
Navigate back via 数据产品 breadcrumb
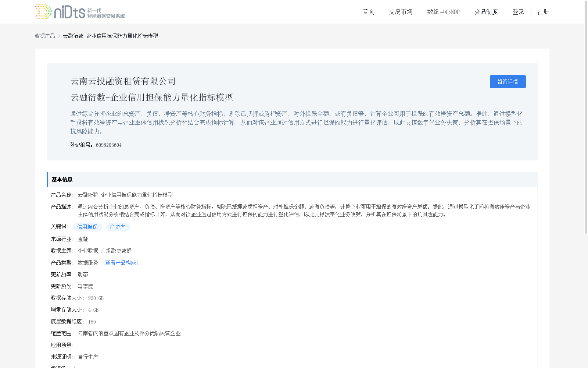pos(45,36)
